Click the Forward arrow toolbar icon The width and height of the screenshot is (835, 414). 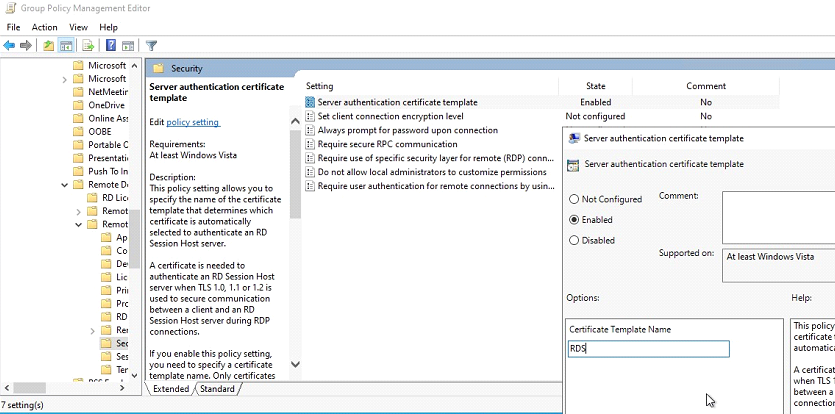(x=26, y=45)
